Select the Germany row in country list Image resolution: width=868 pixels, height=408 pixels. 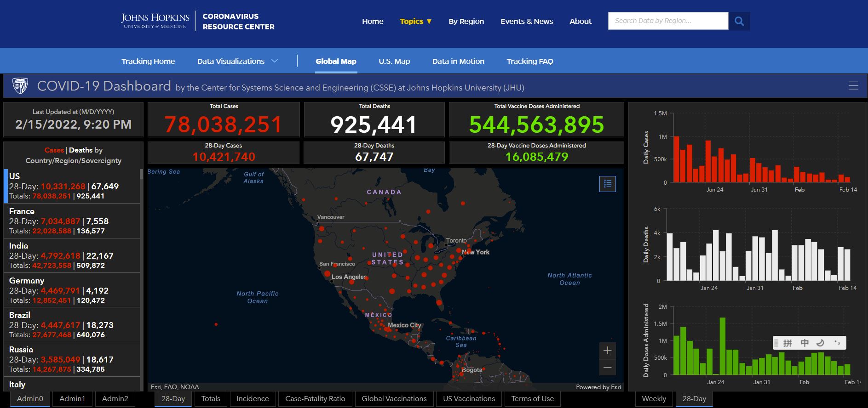coord(72,290)
